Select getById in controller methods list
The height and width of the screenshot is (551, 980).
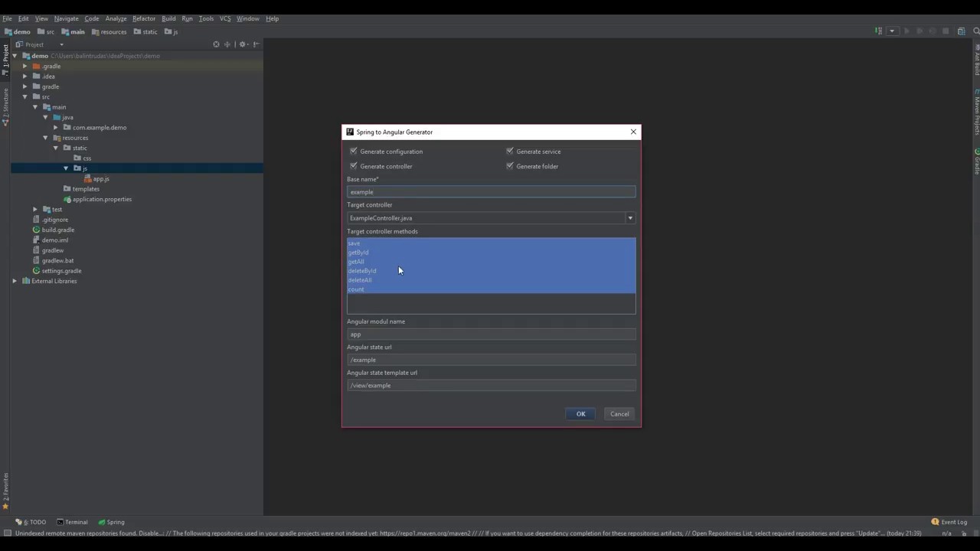491,253
